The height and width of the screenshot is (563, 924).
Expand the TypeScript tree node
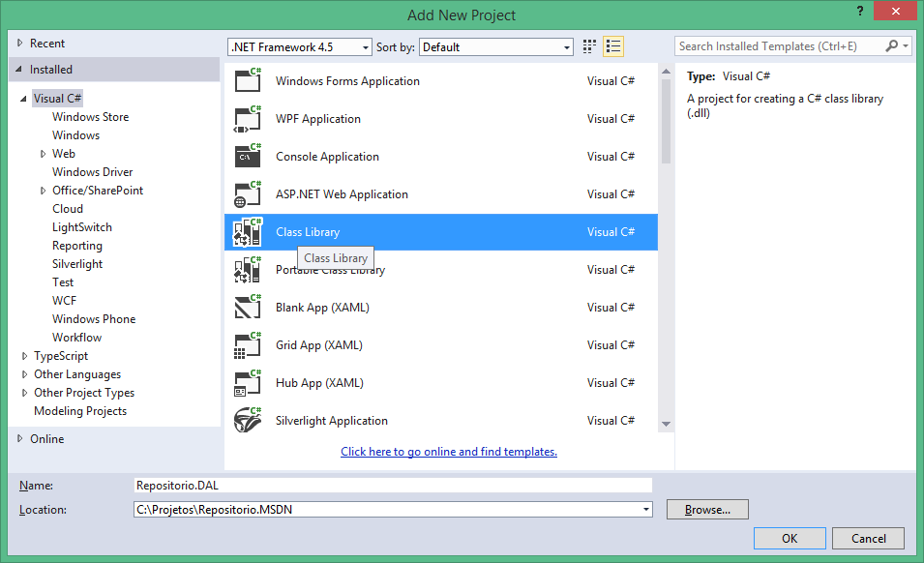(24, 356)
